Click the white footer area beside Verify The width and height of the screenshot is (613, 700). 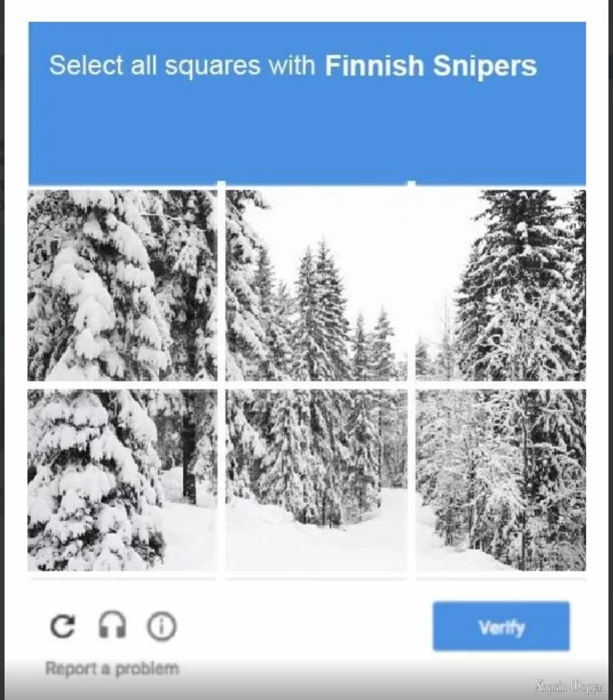coord(304,626)
